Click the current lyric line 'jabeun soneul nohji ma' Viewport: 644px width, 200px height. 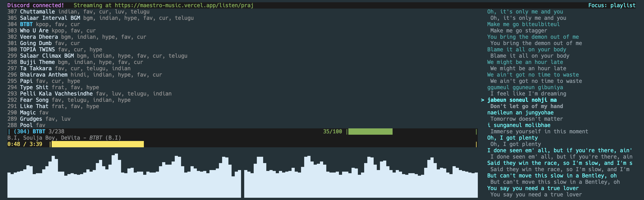click(x=522, y=100)
